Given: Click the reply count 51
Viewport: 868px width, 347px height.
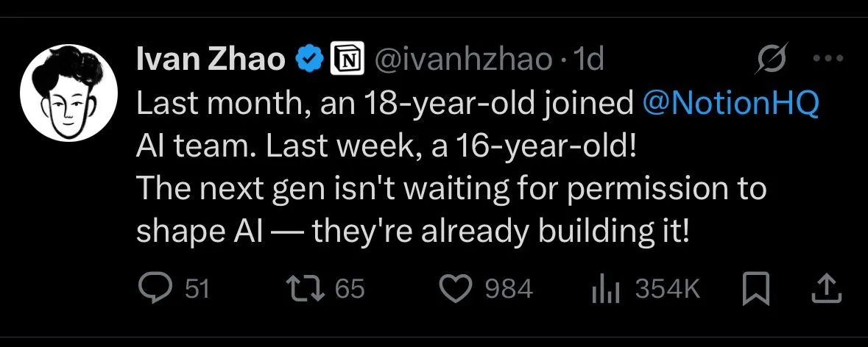Looking at the screenshot, I should (197, 289).
